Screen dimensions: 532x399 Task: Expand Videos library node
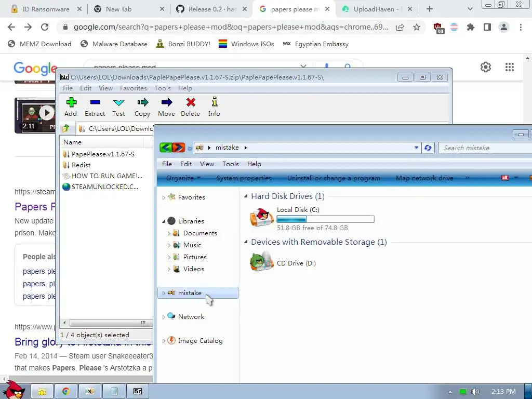coord(169,270)
